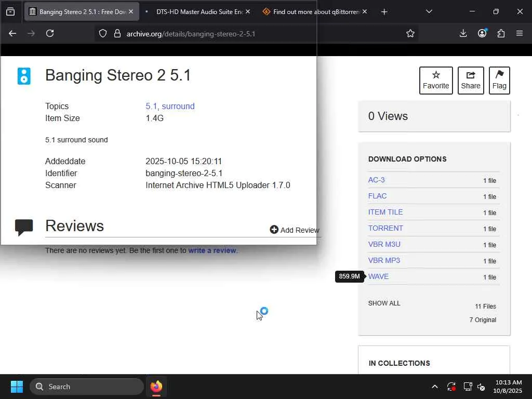Click the Share button
This screenshot has width=532, height=399.
point(471,81)
